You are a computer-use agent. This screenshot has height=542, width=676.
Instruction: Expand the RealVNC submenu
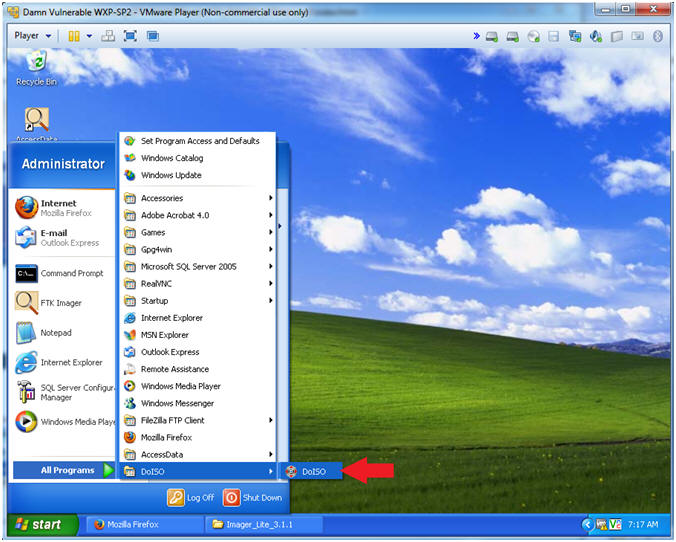point(197,284)
